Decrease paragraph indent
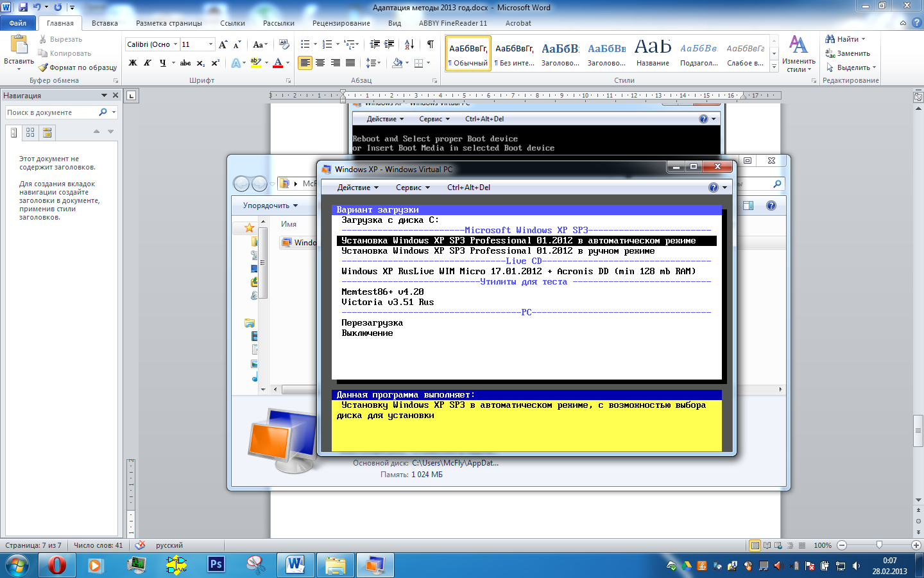 click(375, 44)
